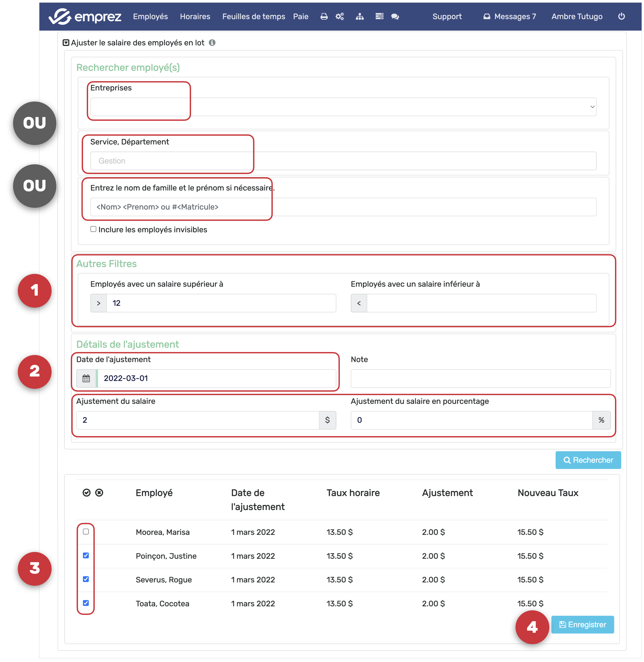Click the printer icon in navbar

(x=324, y=16)
